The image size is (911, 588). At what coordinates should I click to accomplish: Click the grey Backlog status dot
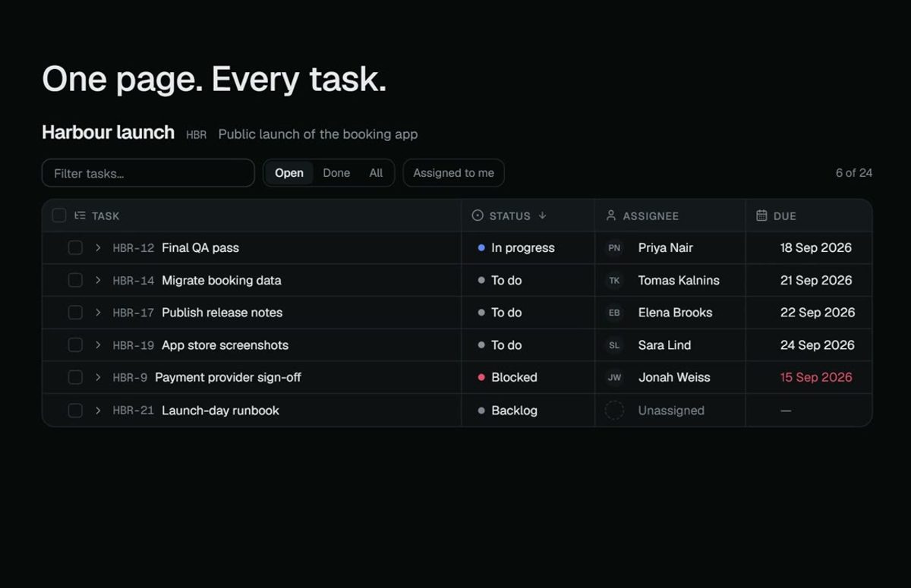(x=481, y=410)
